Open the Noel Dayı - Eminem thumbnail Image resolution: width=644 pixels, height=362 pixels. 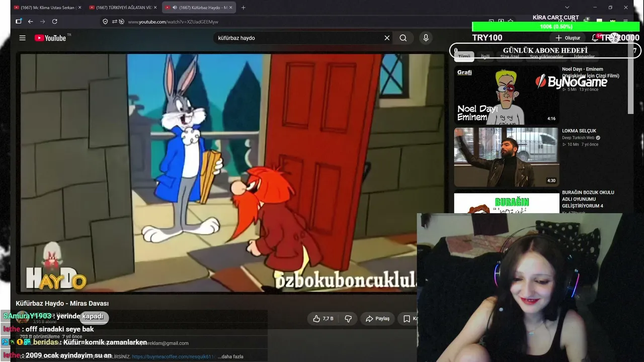[x=507, y=95]
